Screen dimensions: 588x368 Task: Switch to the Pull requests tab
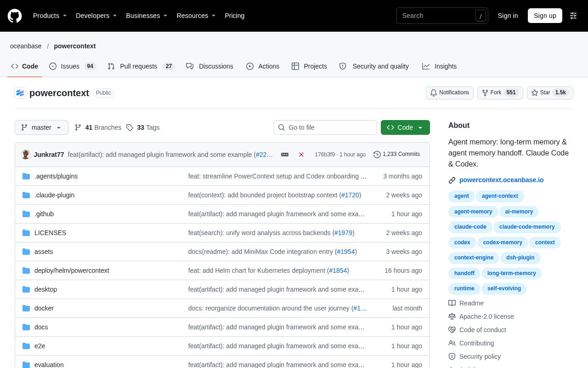[141, 66]
